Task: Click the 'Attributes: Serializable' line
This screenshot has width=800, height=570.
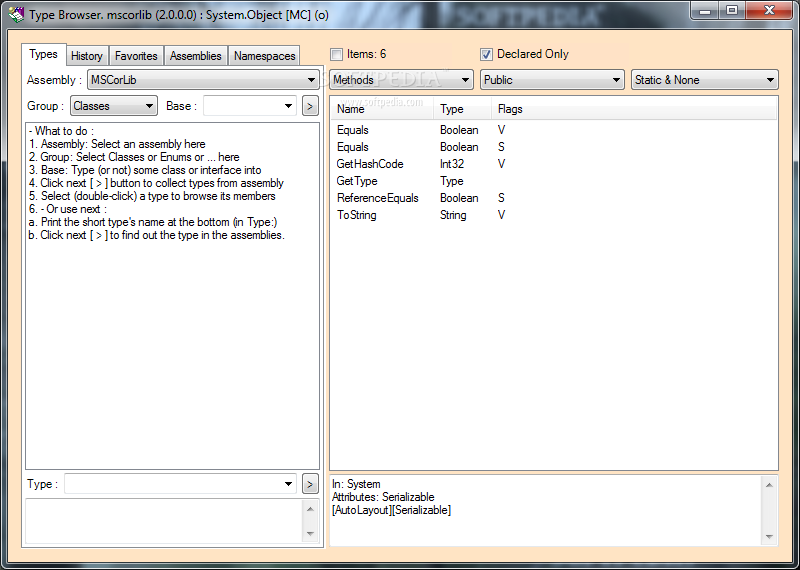Action: point(383,497)
